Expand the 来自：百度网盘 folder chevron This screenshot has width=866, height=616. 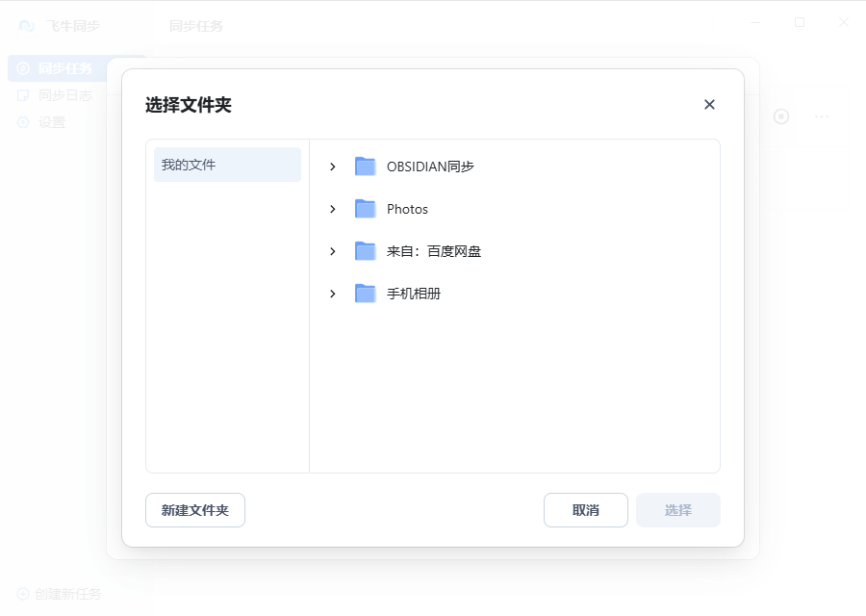pyautogui.click(x=333, y=251)
